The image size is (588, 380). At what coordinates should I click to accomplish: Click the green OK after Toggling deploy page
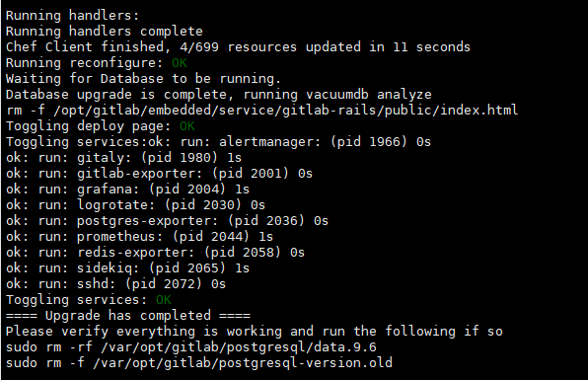[187, 126]
